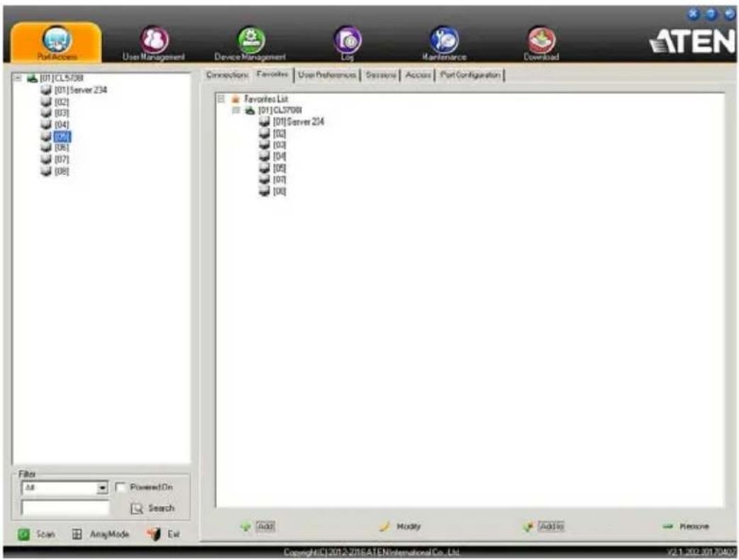Click the highlighted port [05] icon in left tree

46,136
